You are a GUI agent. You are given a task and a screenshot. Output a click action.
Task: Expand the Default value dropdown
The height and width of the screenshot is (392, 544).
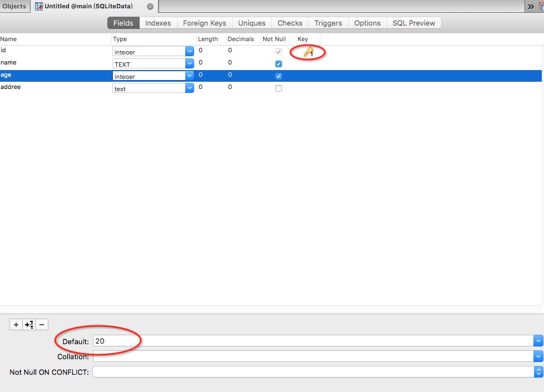pyautogui.click(x=538, y=341)
